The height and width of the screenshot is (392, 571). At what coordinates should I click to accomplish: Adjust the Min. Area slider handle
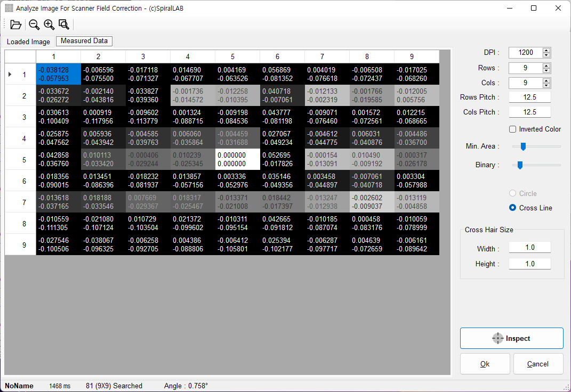coord(524,146)
